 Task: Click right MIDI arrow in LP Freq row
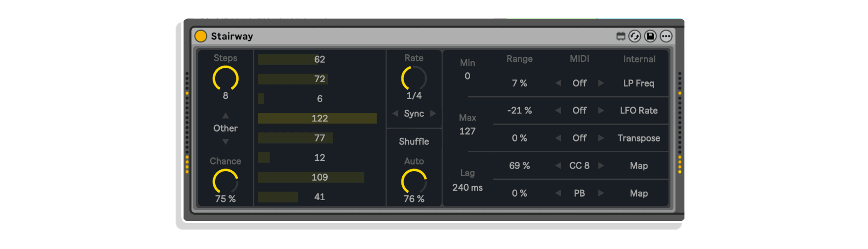[x=601, y=83]
